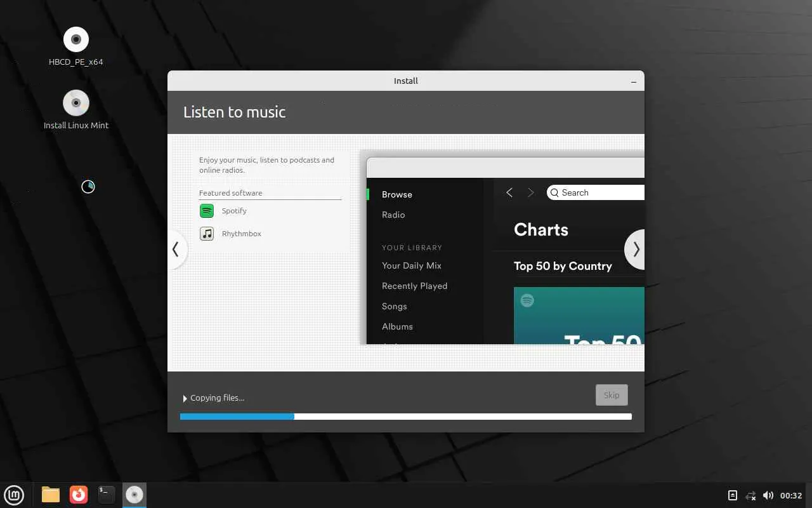The width and height of the screenshot is (812, 508).
Task: Open the network connection tray icon
Action: click(750, 495)
